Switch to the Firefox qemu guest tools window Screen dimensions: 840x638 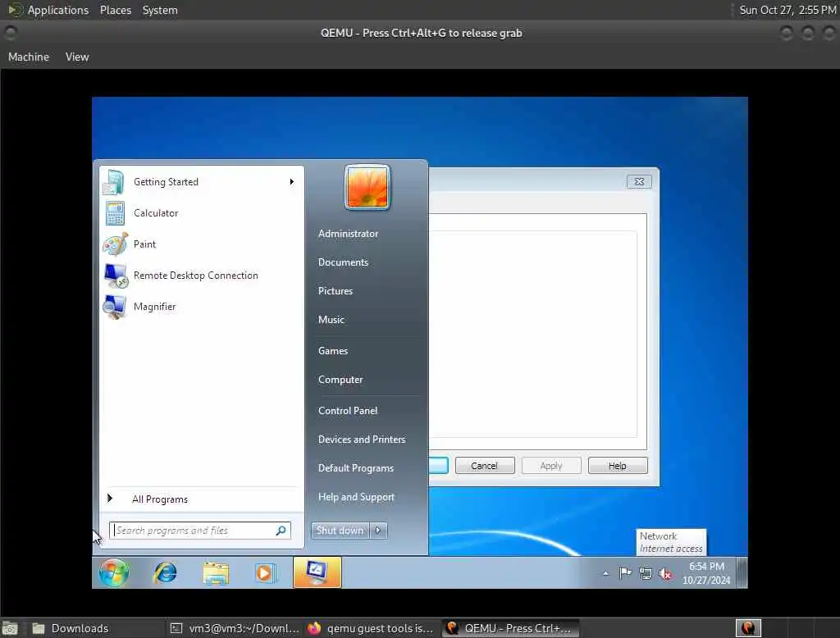coord(372,628)
